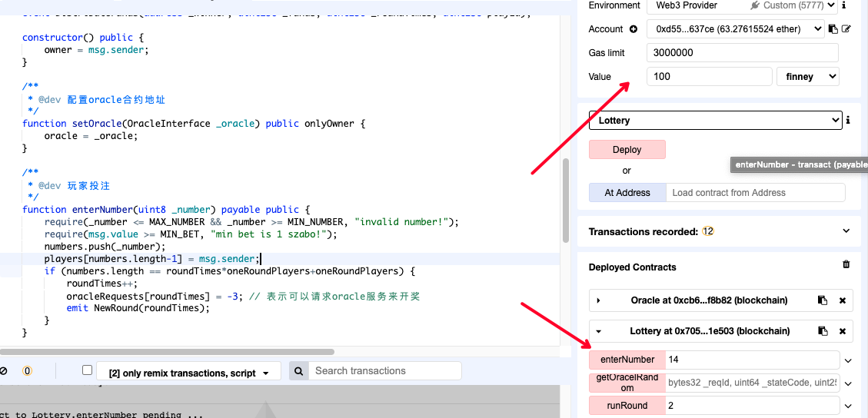The image size is (868, 418).
Task: Click the 'min bet is 1 szabo!' require line
Action: pyautogui.click(x=191, y=234)
